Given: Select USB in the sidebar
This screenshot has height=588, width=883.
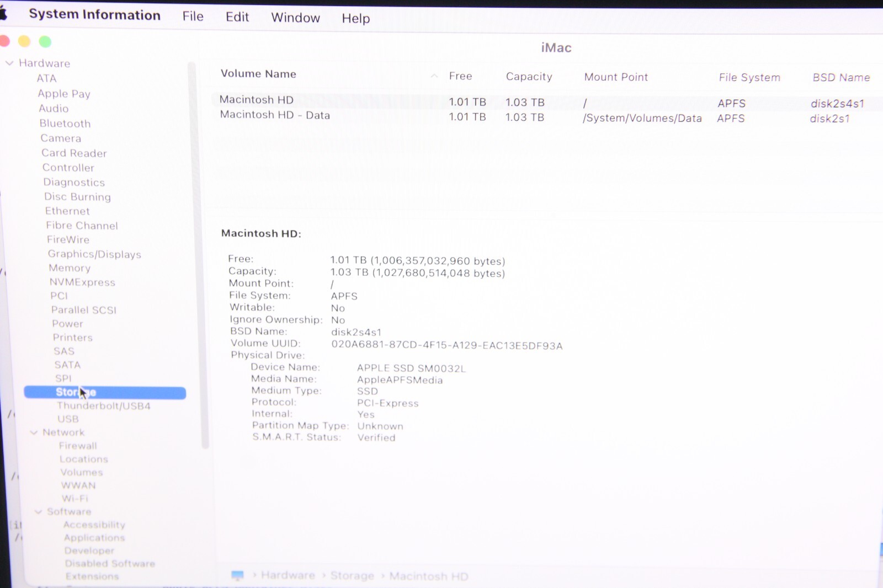Looking at the screenshot, I should tap(68, 419).
